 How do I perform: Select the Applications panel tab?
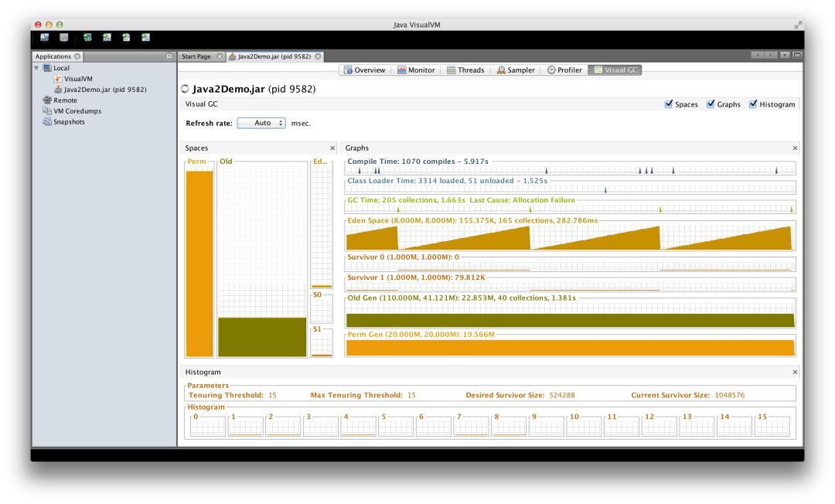click(53, 56)
